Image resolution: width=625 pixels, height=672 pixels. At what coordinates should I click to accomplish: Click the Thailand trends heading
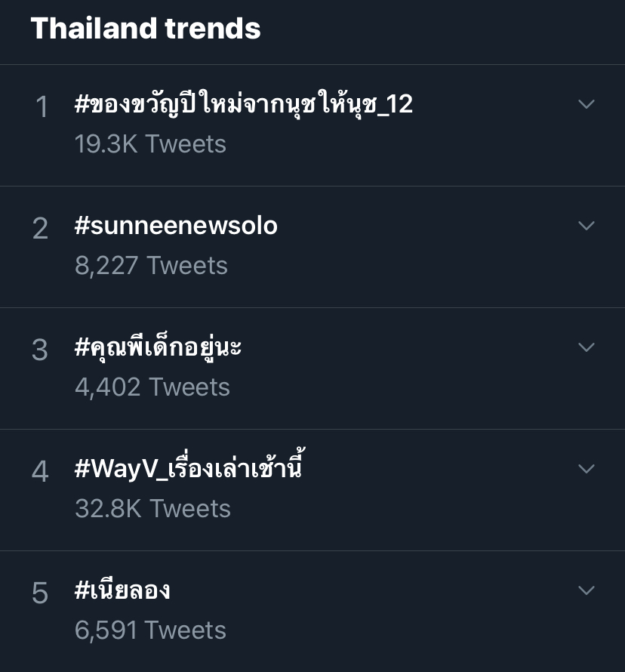coord(146,29)
